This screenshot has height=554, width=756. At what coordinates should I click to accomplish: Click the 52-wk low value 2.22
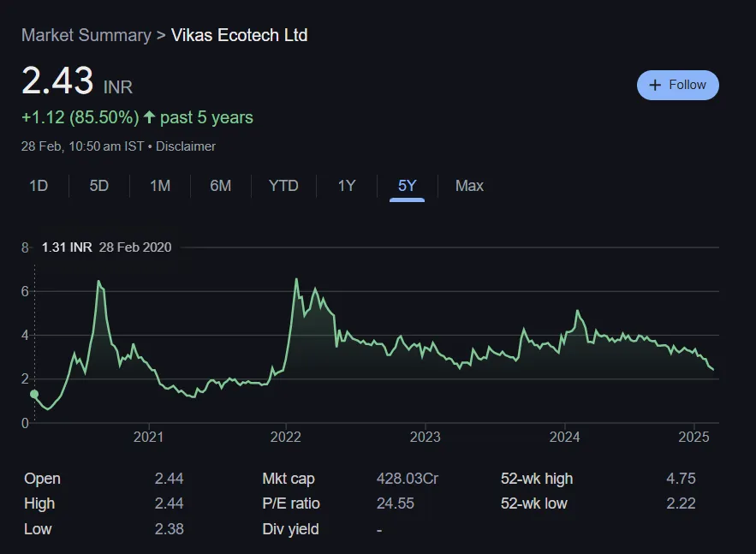[681, 503]
